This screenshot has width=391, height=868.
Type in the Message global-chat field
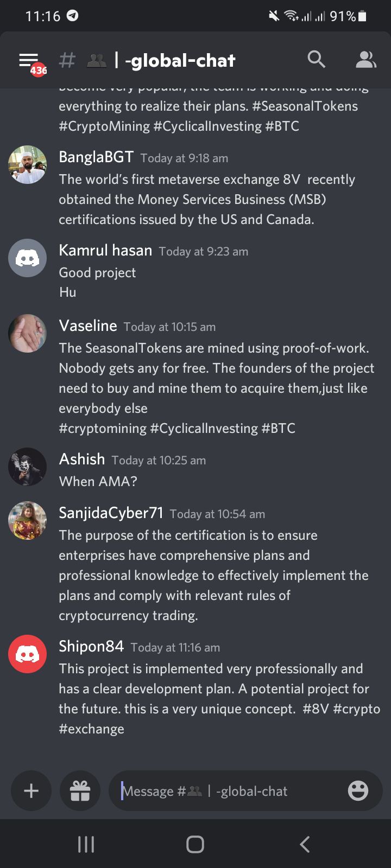pos(228,791)
